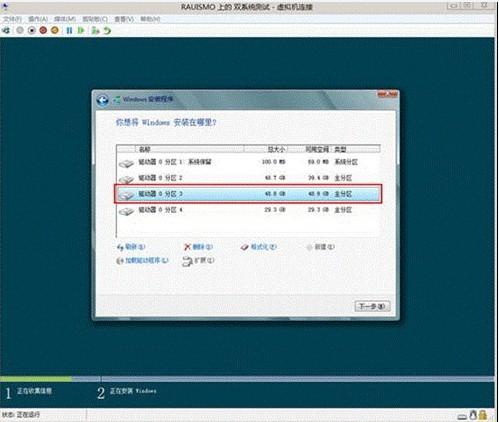Click the 加载驱动程序 (Load driver) link
Image resolution: width=499 pixels, height=422 pixels.
coord(143,261)
